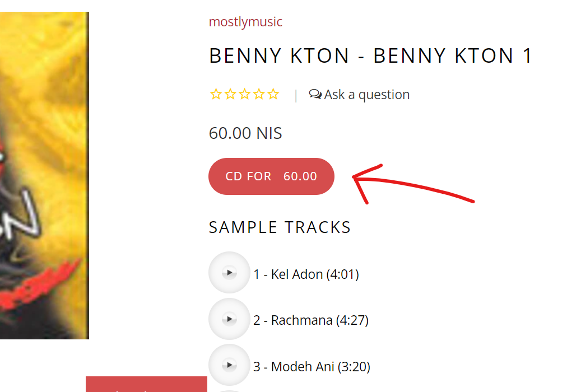Click the Sample Tracks heading
Viewport: 567px width, 392px height.
pyautogui.click(x=280, y=227)
